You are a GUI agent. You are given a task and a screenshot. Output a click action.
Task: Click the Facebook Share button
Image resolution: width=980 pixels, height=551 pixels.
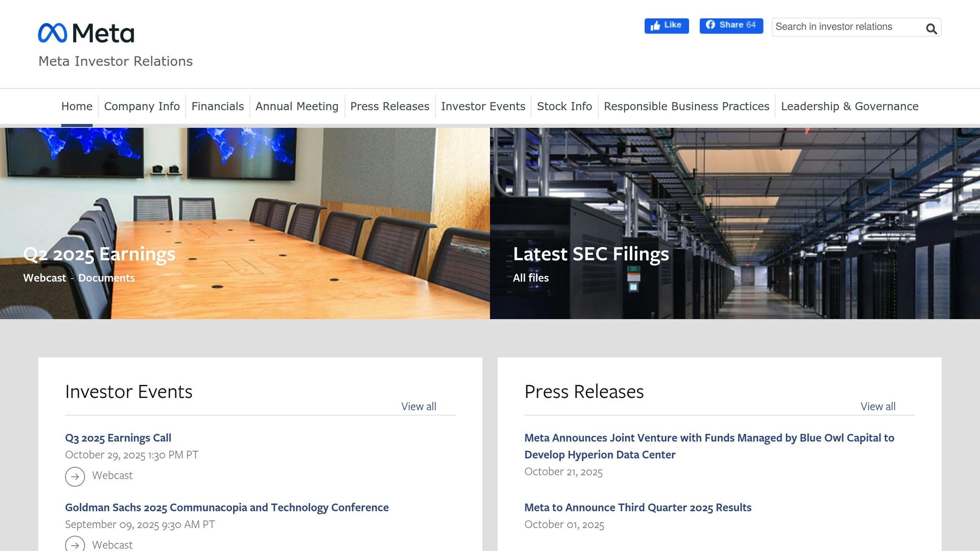(x=731, y=25)
